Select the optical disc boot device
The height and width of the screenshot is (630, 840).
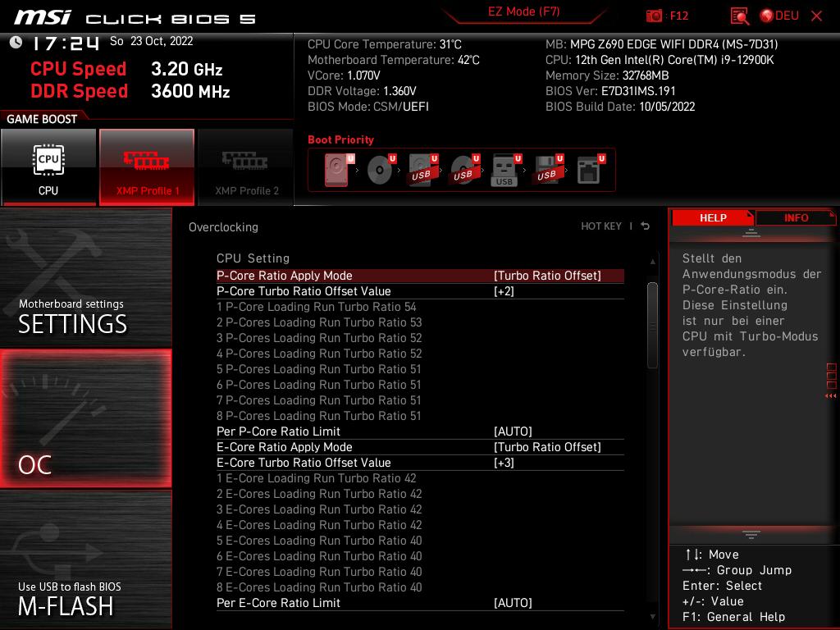tap(378, 169)
